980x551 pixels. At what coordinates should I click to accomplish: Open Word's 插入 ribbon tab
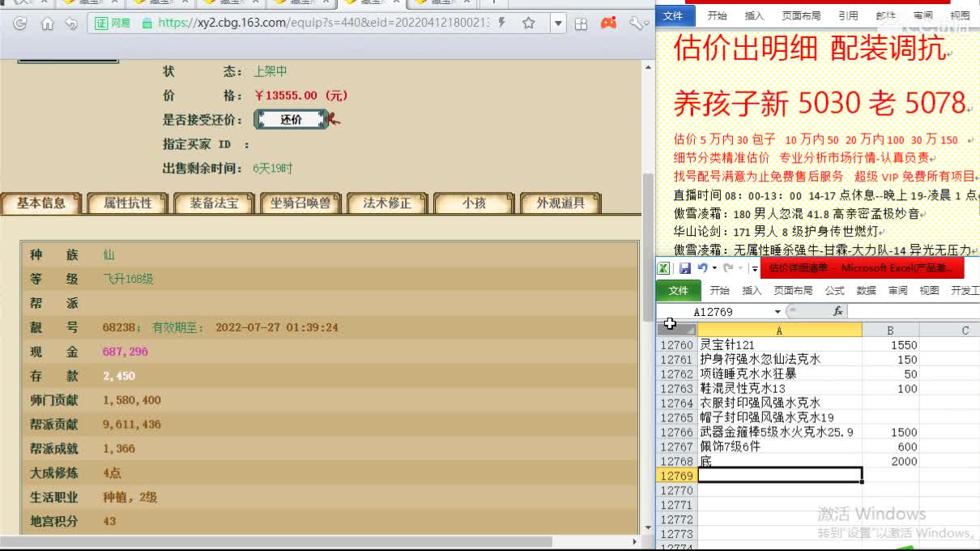(x=754, y=15)
